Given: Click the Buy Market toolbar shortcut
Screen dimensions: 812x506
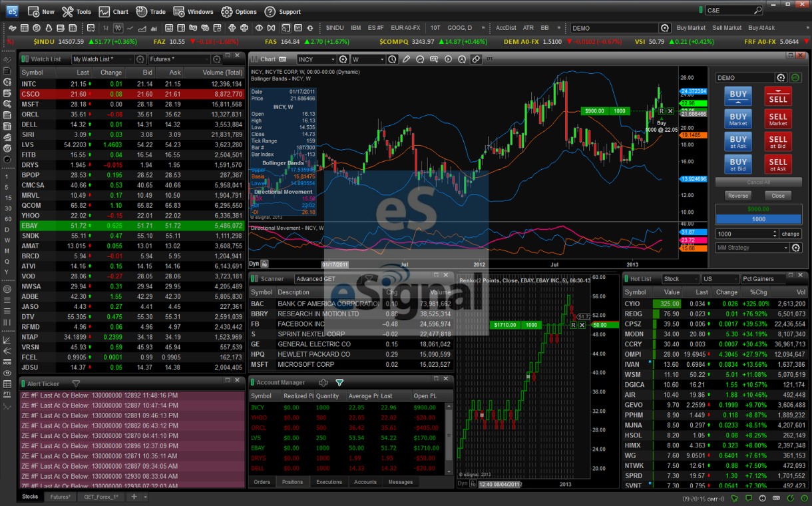Looking at the screenshot, I should tap(691, 28).
